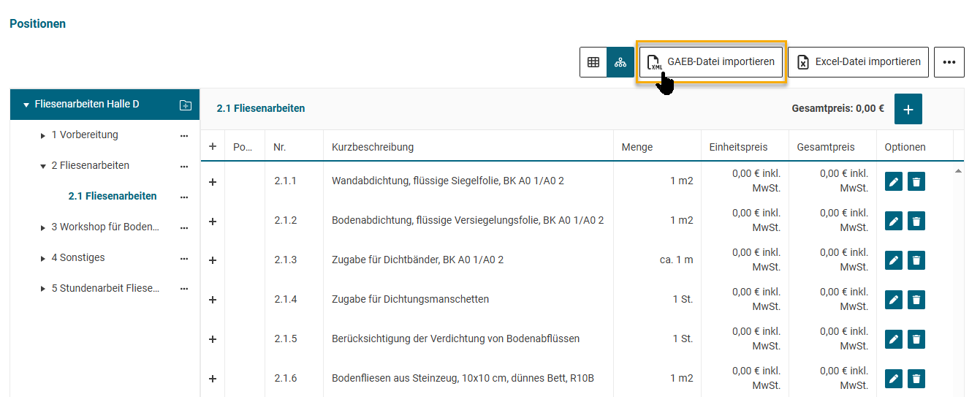Click the blue plus add position button

coord(908,109)
